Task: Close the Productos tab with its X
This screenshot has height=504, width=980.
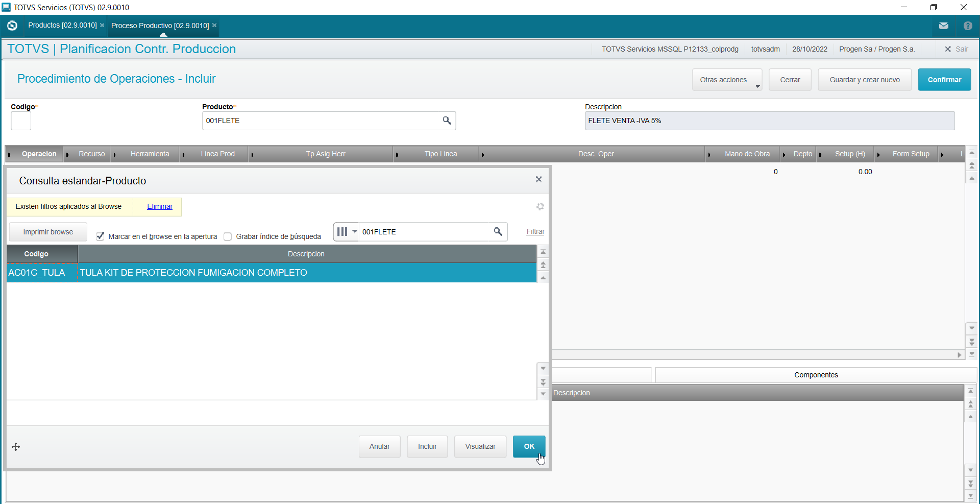Action: coord(102,25)
